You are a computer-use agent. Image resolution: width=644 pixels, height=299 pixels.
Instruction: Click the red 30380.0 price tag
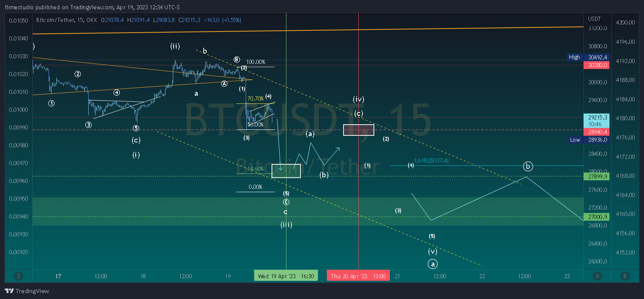[x=597, y=65]
